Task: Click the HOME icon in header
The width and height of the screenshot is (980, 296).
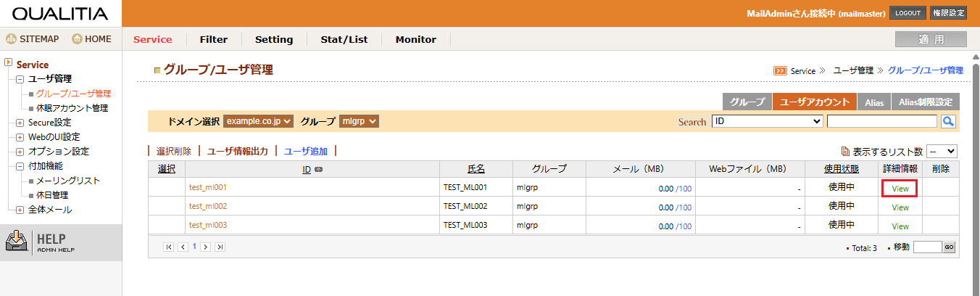Action: click(x=78, y=39)
